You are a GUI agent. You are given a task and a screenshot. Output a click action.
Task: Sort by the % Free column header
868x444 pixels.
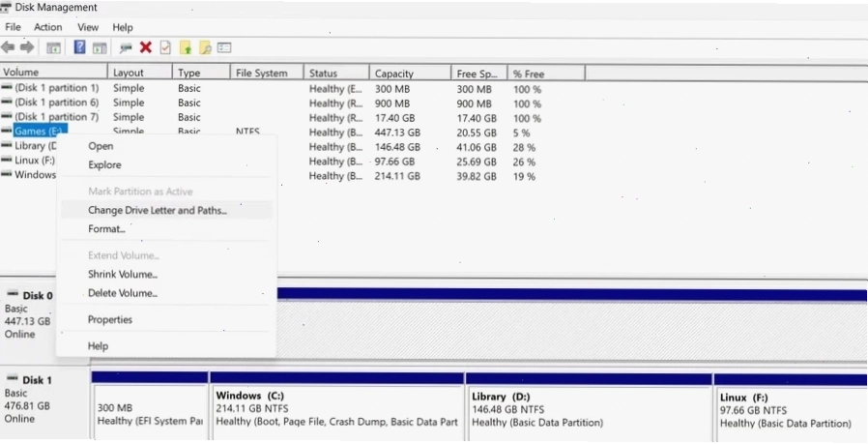tap(546, 74)
